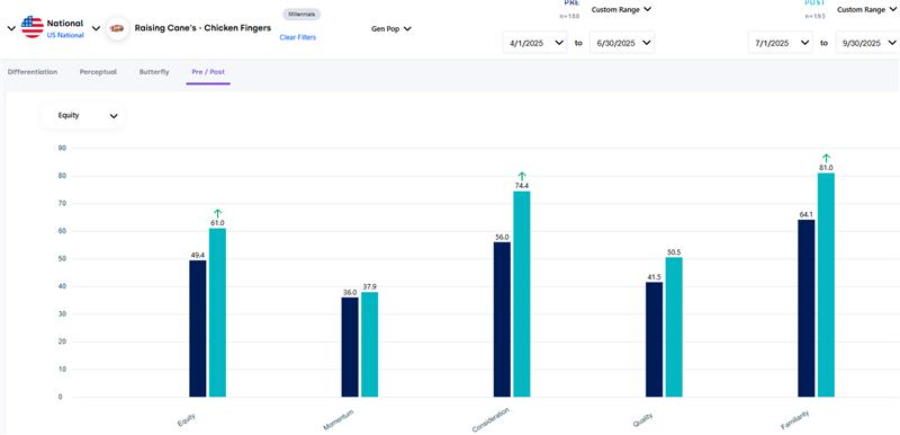Open the National market dropdown chevron
900x435 pixels.
pos(96,28)
